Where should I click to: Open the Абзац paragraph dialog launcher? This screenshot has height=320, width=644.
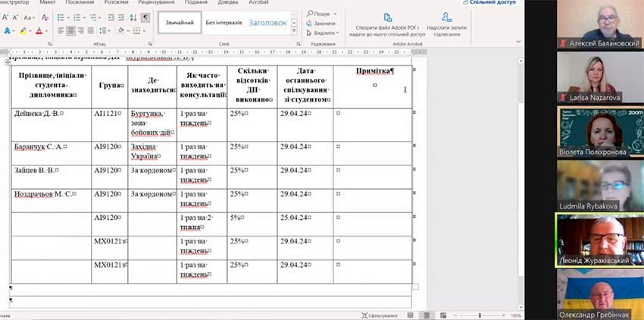[x=150, y=43]
